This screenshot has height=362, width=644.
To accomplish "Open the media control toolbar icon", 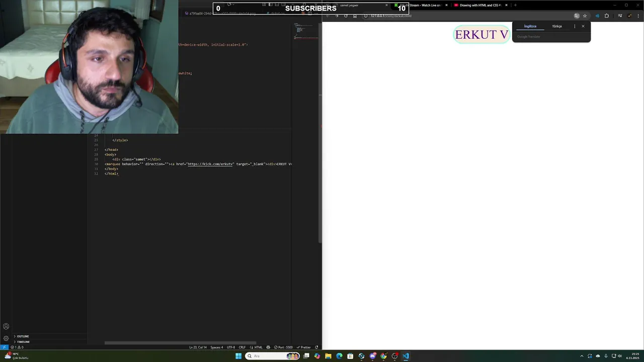I will point(620,16).
